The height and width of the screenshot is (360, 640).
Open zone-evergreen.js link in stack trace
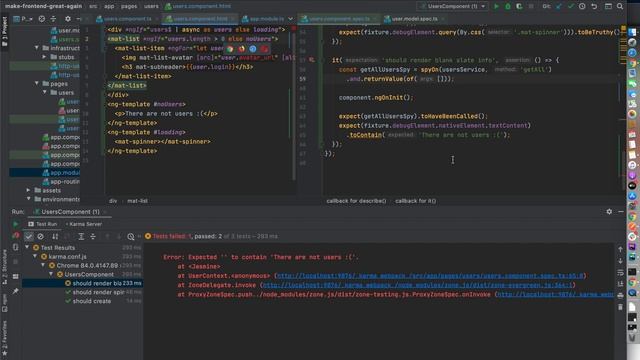[418, 285]
